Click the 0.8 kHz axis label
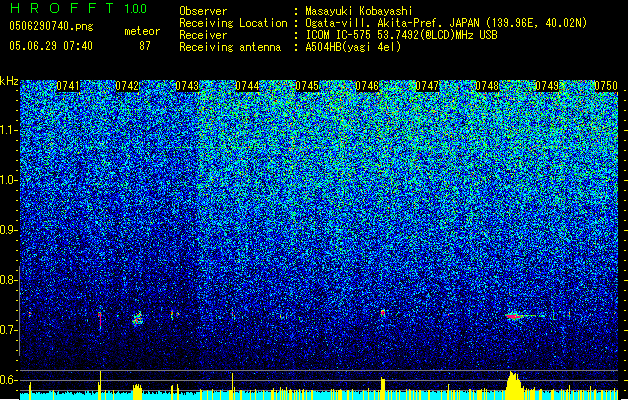 coord(8,280)
